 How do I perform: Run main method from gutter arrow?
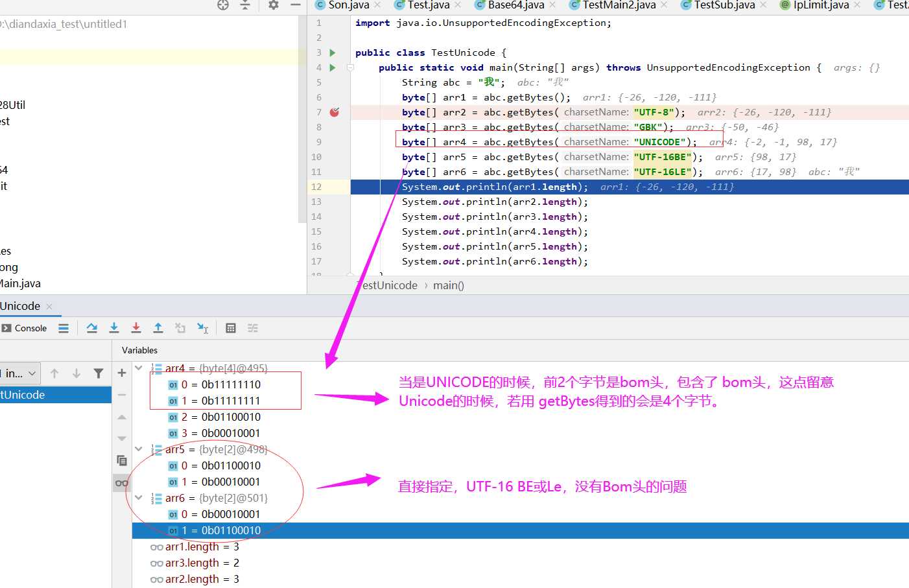[x=333, y=67]
